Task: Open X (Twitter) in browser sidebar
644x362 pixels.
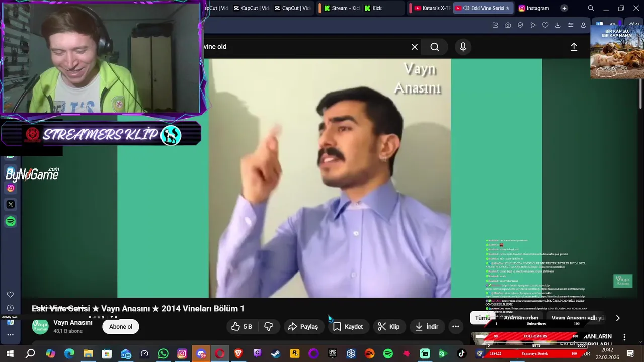Action: 11,205
